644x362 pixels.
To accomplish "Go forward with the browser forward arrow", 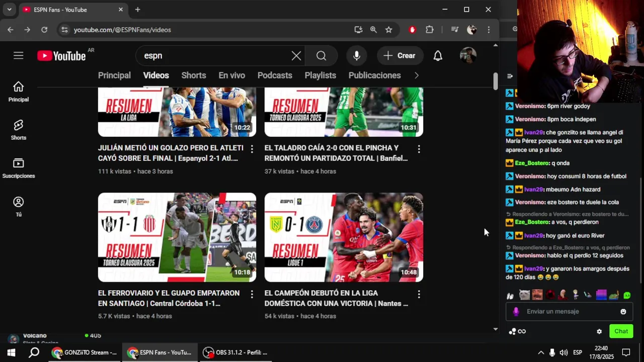I will [27, 30].
